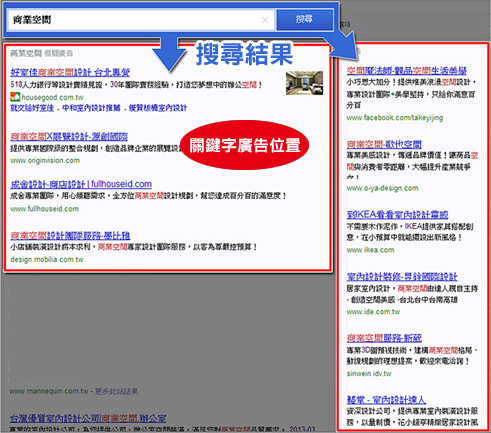This screenshot has width=491, height=433.
Task: Open the sidebar ad above www.ide.com.tw
Action: pos(402,276)
